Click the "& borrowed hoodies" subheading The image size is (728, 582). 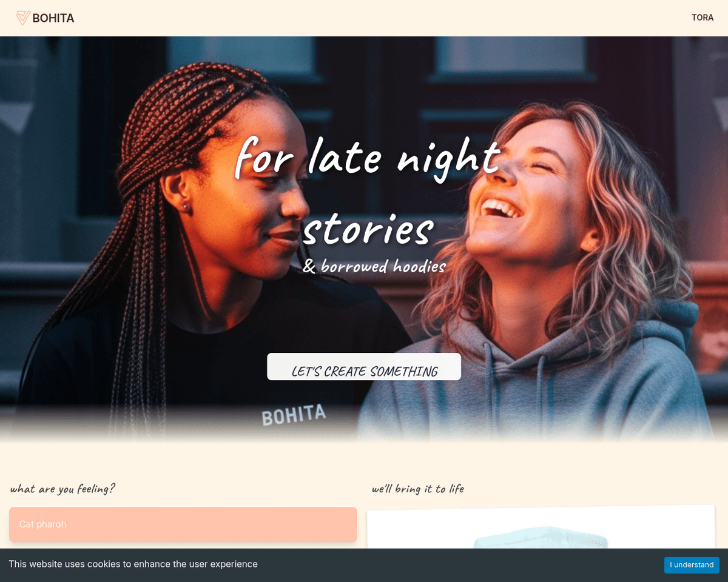(x=374, y=266)
